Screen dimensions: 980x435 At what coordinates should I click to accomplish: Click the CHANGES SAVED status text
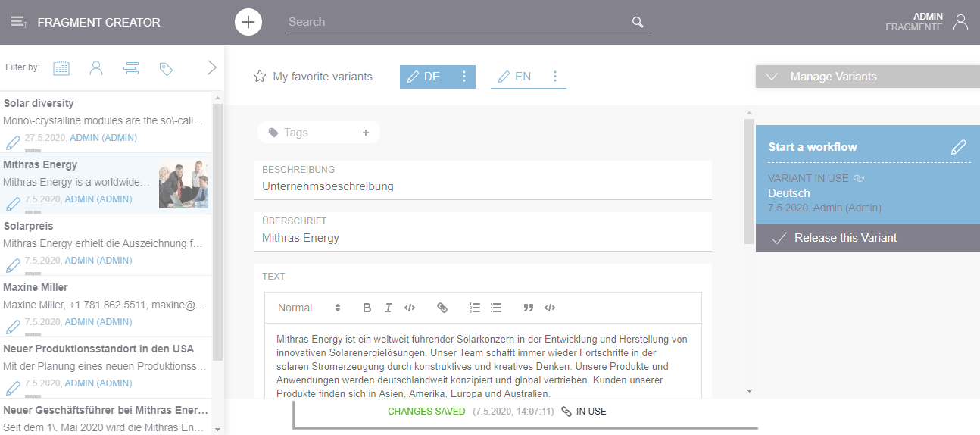pos(426,412)
